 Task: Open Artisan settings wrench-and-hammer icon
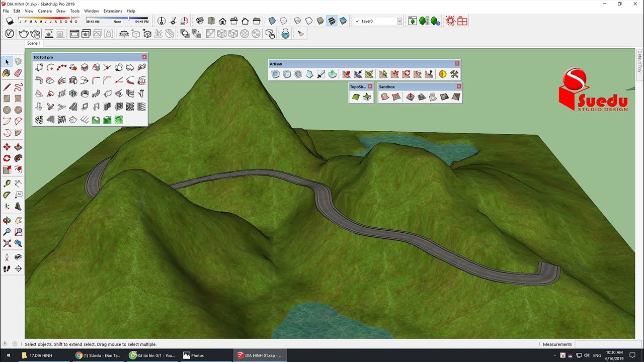pos(454,74)
